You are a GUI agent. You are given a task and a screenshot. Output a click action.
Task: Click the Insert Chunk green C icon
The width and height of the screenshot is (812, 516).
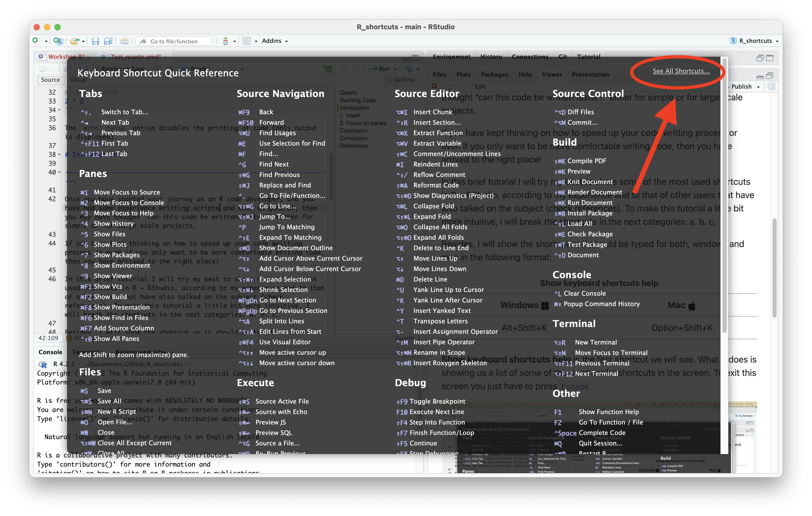[328, 69]
